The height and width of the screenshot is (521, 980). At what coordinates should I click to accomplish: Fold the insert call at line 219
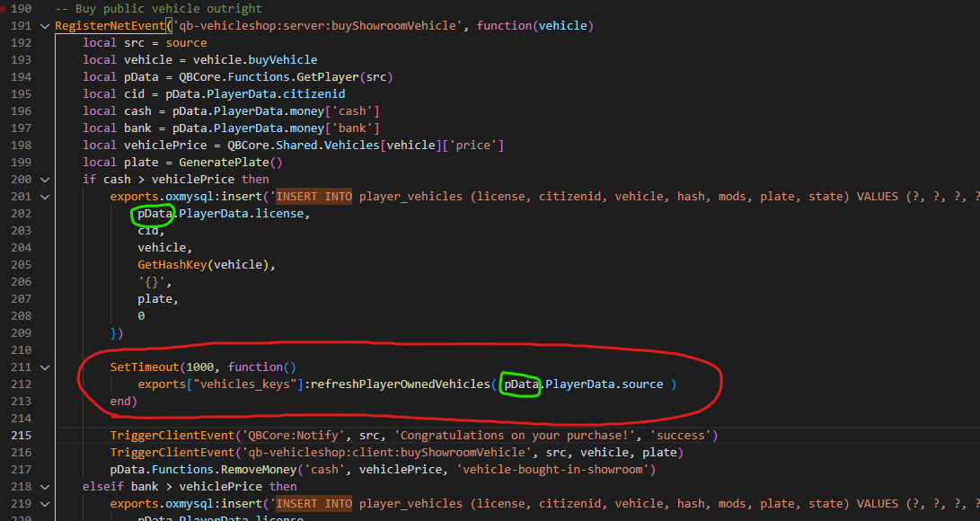pyautogui.click(x=45, y=504)
